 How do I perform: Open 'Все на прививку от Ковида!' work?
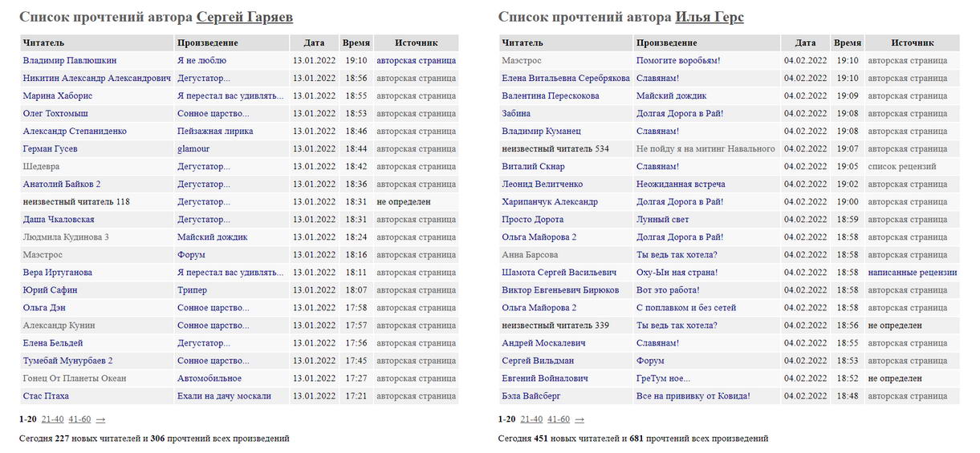pyautogui.click(x=693, y=395)
